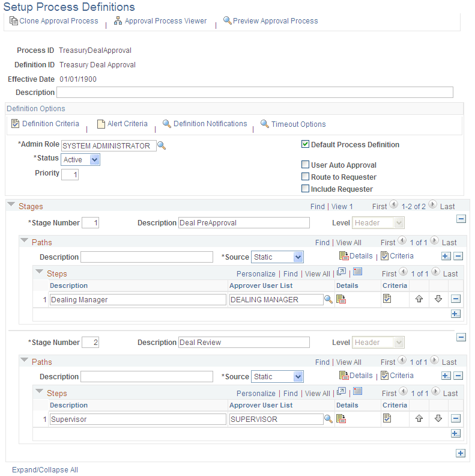
Task: Click the Admin Role input field
Action: (109, 145)
